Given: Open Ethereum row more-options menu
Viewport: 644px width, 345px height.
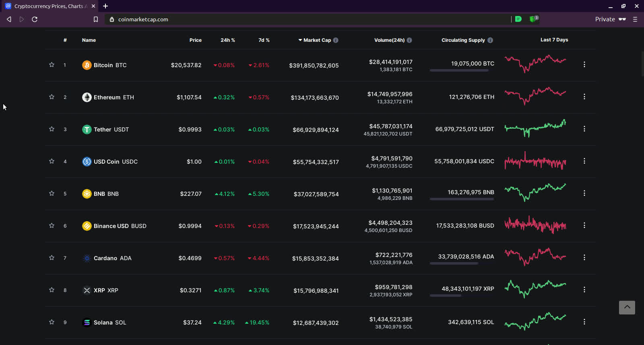Looking at the screenshot, I should 584,97.
